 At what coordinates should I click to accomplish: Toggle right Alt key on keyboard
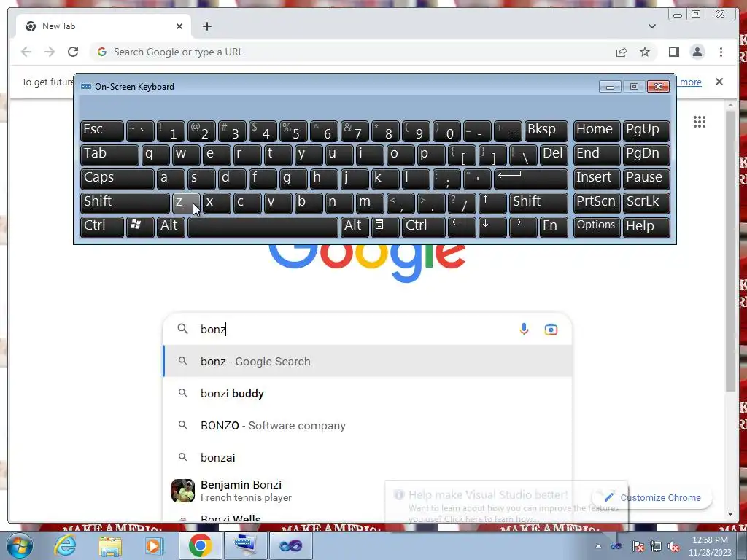point(355,227)
